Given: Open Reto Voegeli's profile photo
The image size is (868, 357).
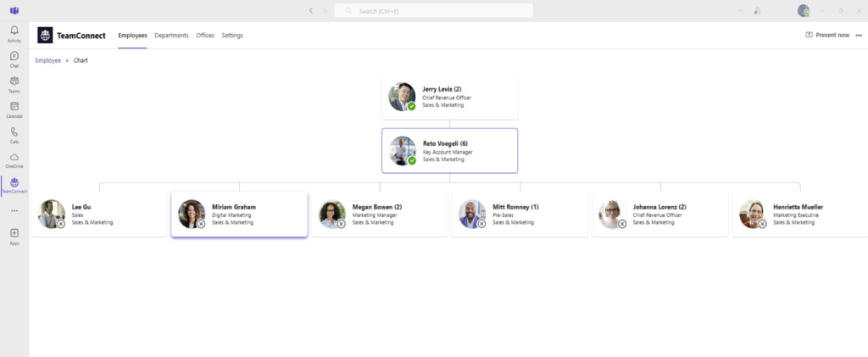Looking at the screenshot, I should click(x=402, y=151).
